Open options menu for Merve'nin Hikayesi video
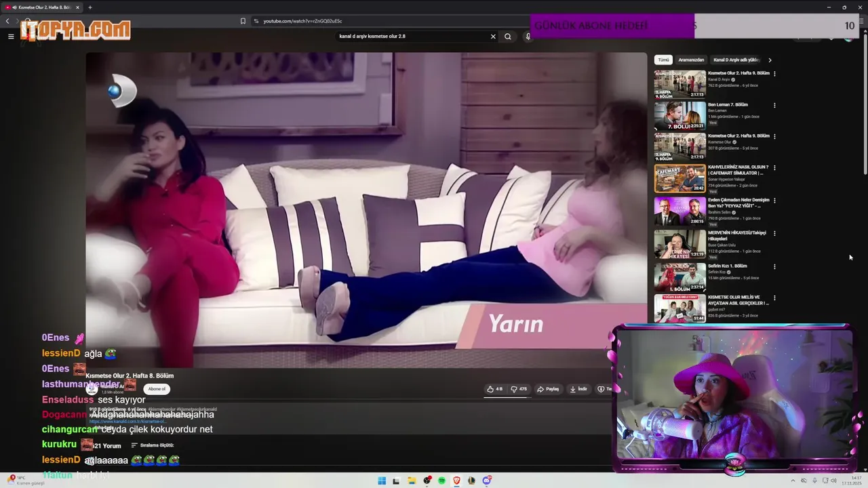 point(774,233)
